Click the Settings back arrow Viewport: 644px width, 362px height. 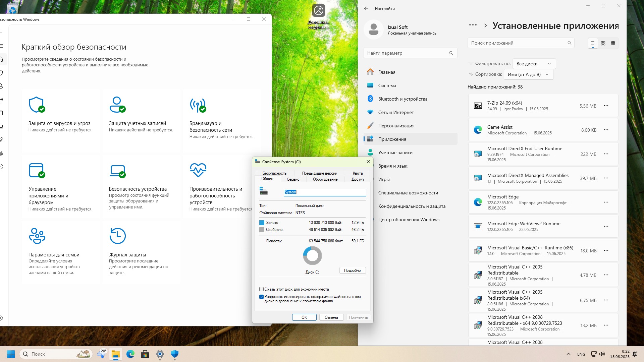(366, 8)
